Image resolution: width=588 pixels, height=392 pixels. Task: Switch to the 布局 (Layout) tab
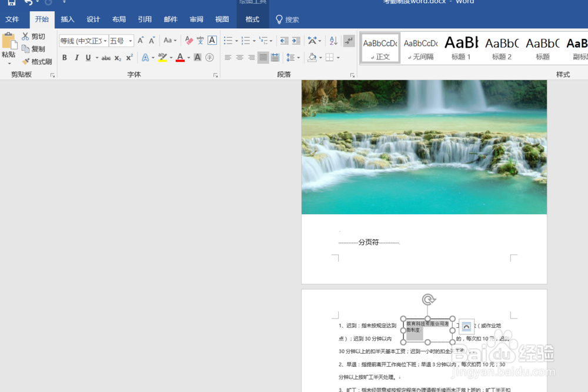119,19
